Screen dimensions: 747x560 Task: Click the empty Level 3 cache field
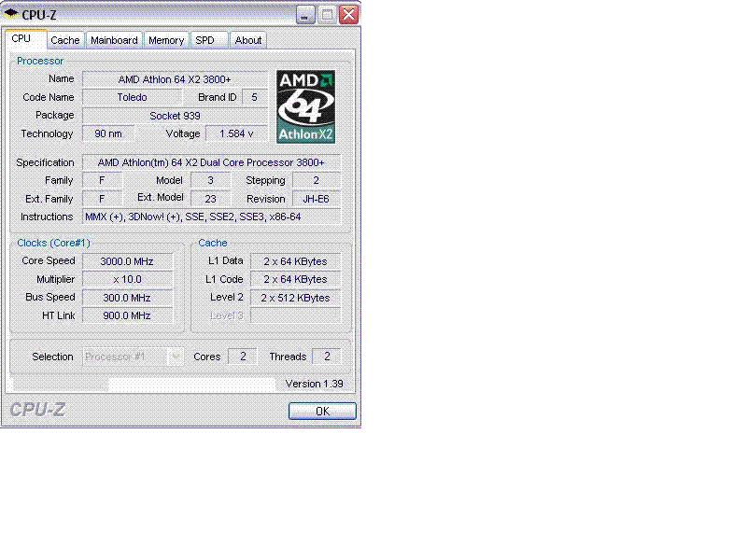pyautogui.click(x=295, y=315)
